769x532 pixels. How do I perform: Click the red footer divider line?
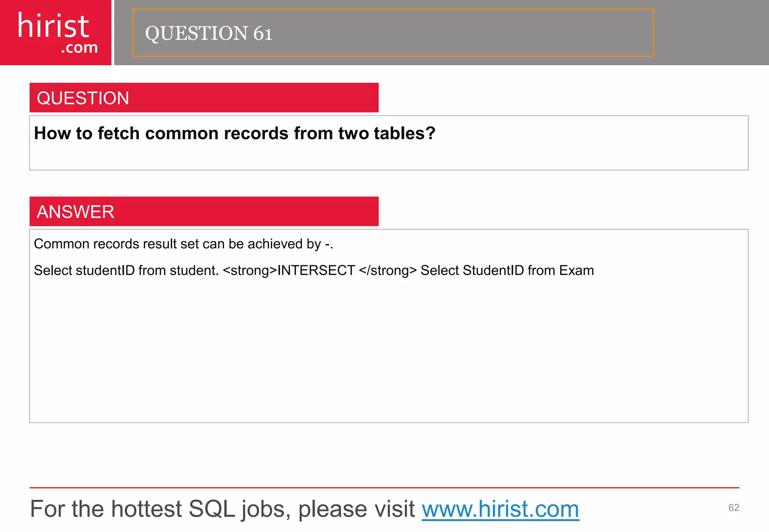tap(384, 488)
